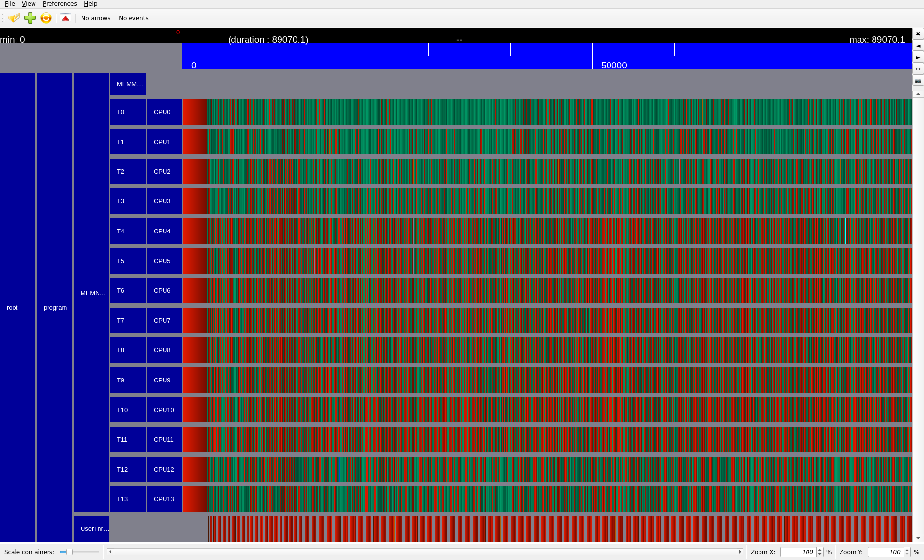The image size is (924, 560).
Task: Select the MEMM... container at the top
Action: [128, 84]
